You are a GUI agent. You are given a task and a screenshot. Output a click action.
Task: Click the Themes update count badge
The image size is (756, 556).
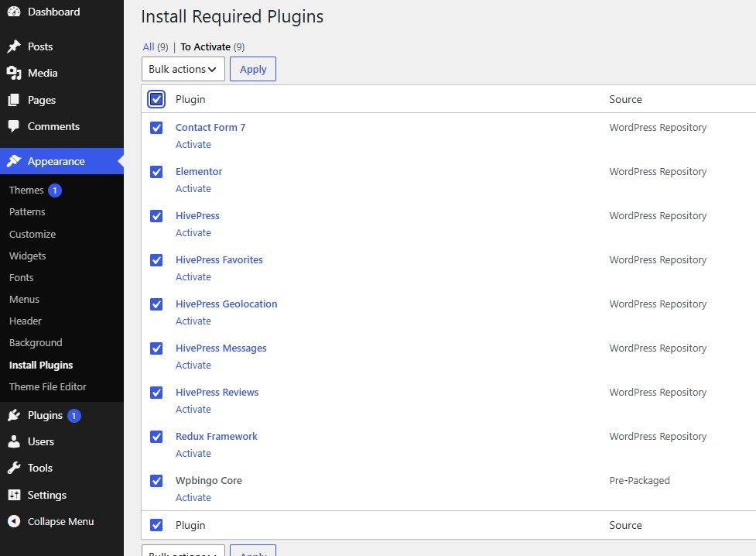pos(55,190)
